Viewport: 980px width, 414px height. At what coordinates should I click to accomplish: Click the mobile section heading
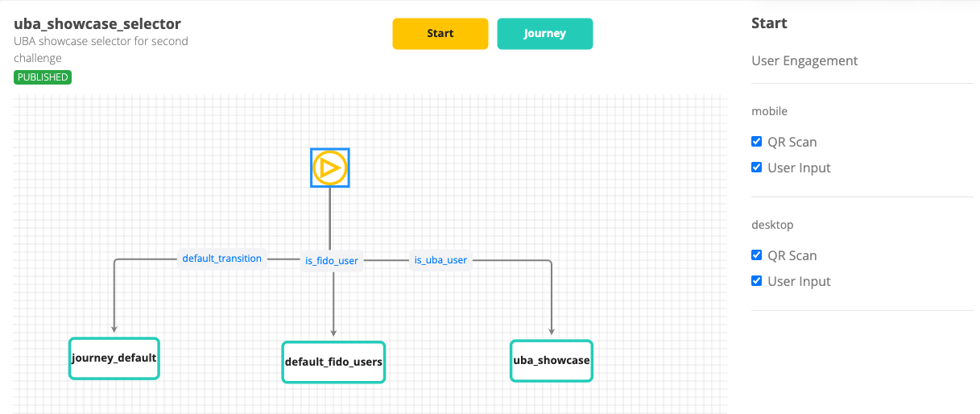(x=769, y=111)
